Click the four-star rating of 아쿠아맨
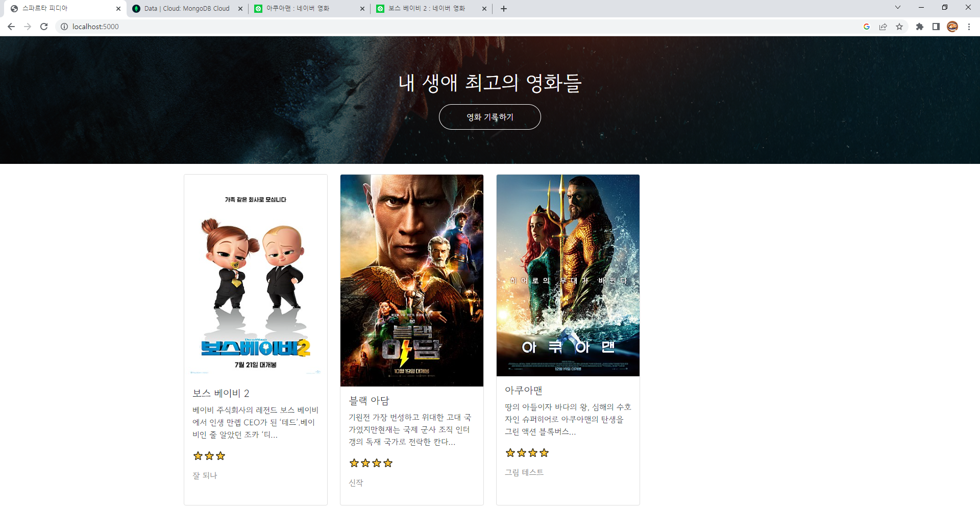The height and width of the screenshot is (531, 980). pos(527,453)
